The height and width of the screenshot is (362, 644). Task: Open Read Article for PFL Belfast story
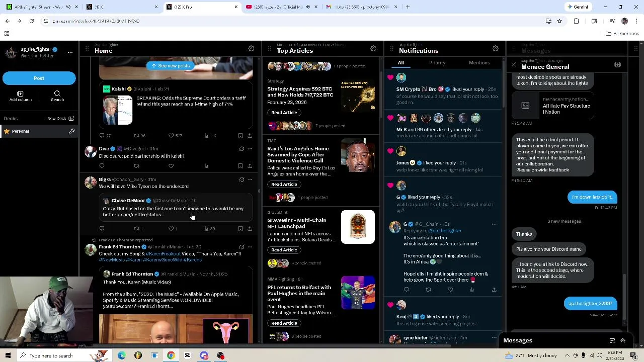coord(284,323)
